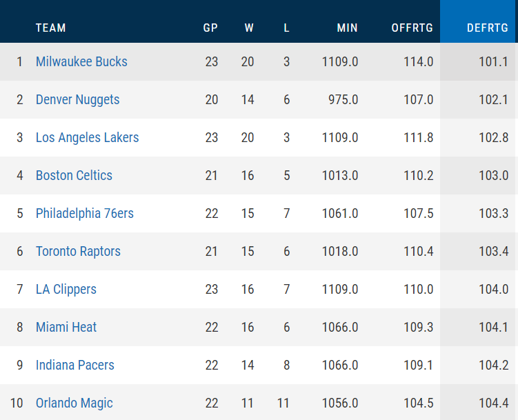Open the Miami Heat team link
518x420 pixels.
pyautogui.click(x=66, y=328)
